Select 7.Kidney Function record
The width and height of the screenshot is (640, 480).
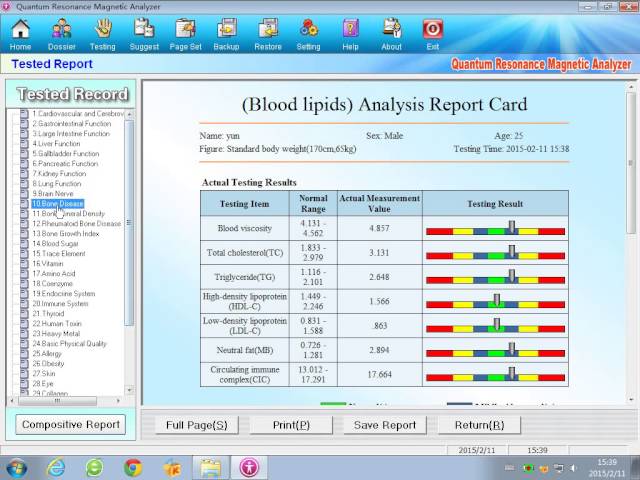(59, 174)
